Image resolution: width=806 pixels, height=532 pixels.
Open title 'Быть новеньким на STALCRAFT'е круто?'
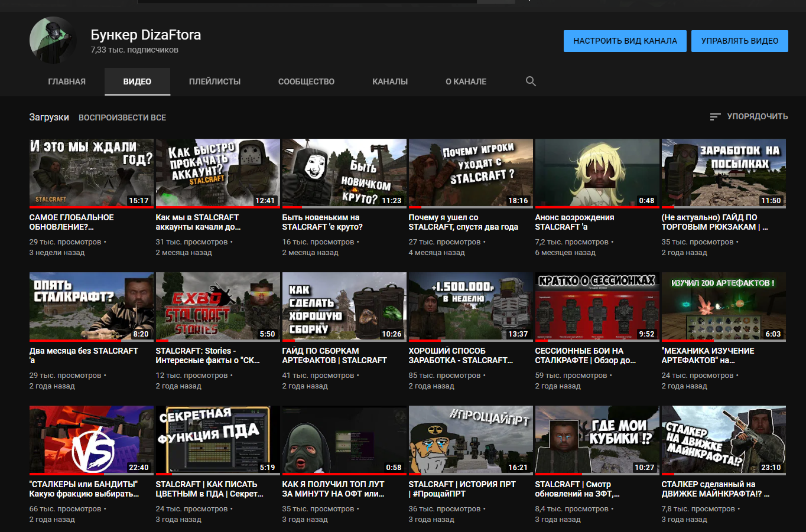pos(323,222)
